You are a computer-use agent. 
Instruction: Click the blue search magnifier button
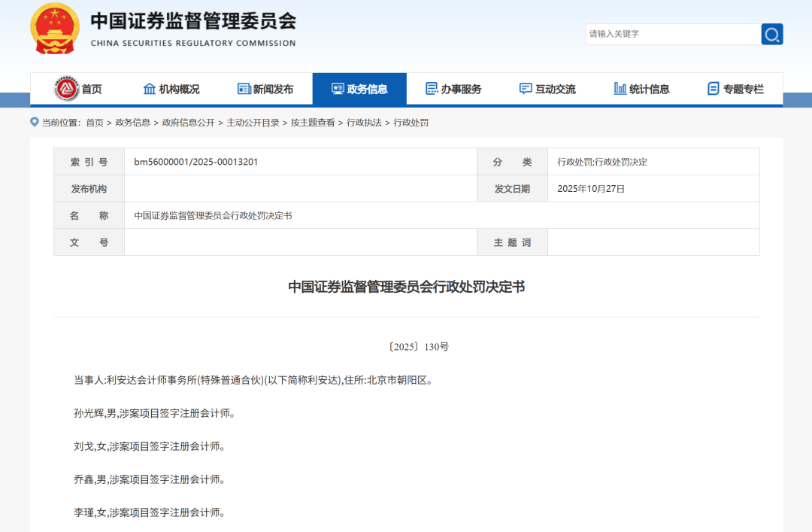(x=771, y=34)
